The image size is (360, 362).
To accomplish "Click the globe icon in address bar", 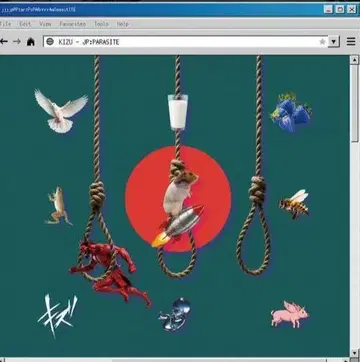I will point(50,42).
